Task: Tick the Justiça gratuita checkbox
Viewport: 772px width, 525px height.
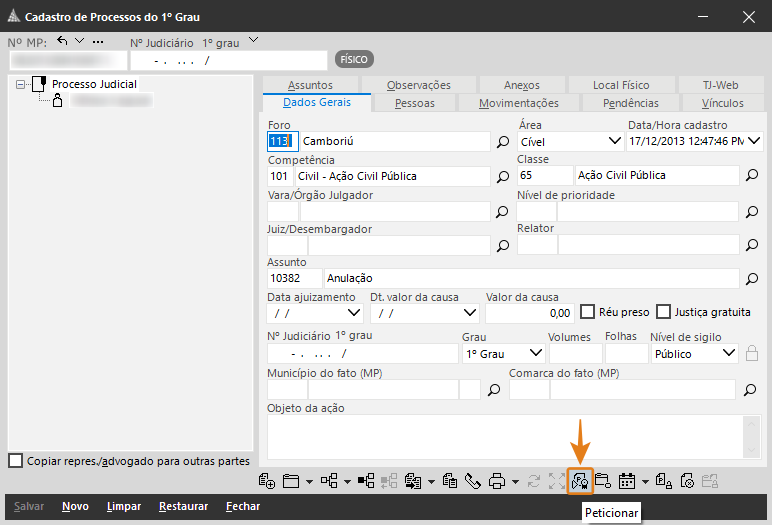Action: click(663, 312)
